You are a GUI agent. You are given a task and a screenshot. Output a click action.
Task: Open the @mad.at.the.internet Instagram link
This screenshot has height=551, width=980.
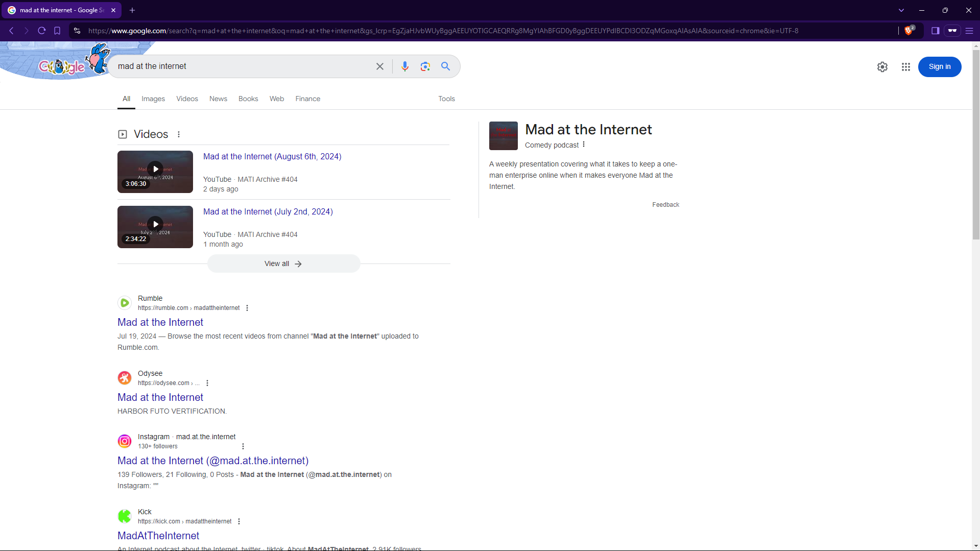pos(213,461)
